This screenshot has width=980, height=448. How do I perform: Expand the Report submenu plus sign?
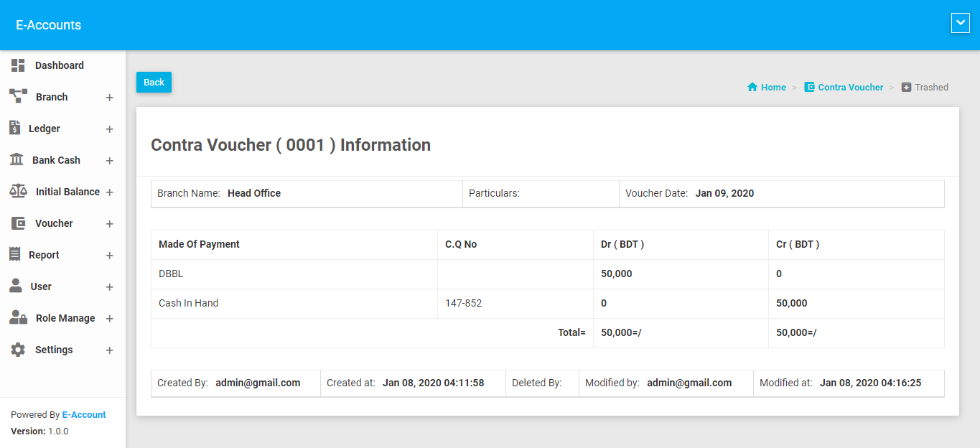coord(110,256)
